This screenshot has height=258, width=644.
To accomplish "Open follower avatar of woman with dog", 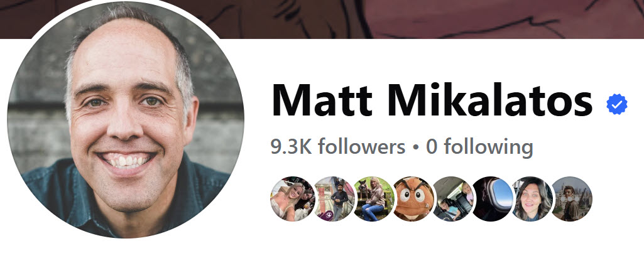I will point(374,199).
